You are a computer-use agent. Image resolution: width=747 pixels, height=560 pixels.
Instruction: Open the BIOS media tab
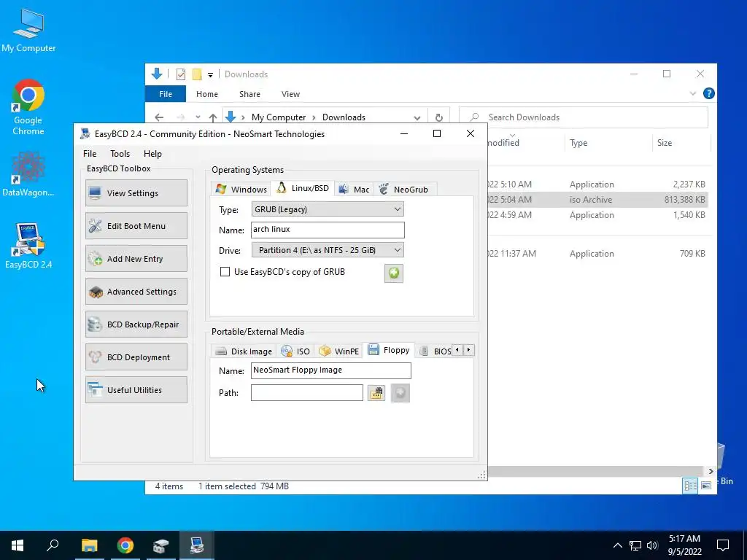436,351
